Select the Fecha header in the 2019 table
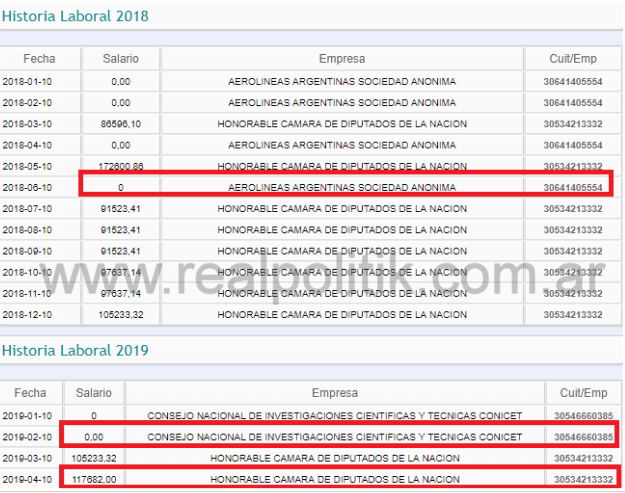 (x=30, y=393)
